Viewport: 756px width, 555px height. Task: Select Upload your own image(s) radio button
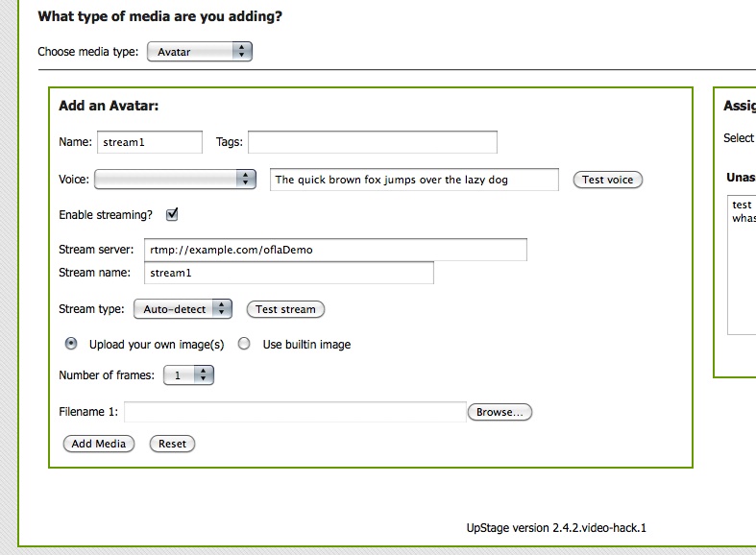tap(71, 344)
